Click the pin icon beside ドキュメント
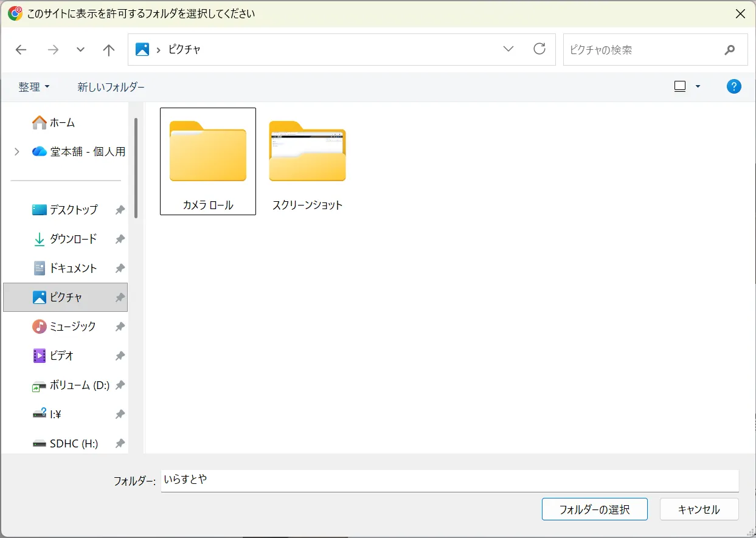Image resolution: width=756 pixels, height=538 pixels. pyautogui.click(x=120, y=268)
